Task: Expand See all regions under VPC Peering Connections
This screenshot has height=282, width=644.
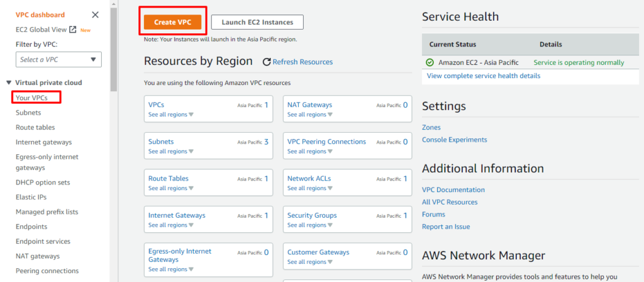Action: (310, 151)
